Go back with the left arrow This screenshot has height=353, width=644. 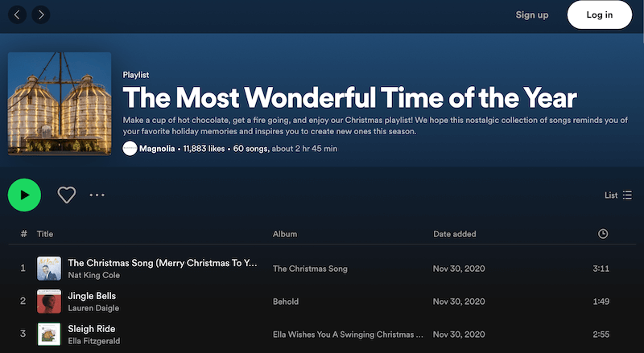(18, 14)
